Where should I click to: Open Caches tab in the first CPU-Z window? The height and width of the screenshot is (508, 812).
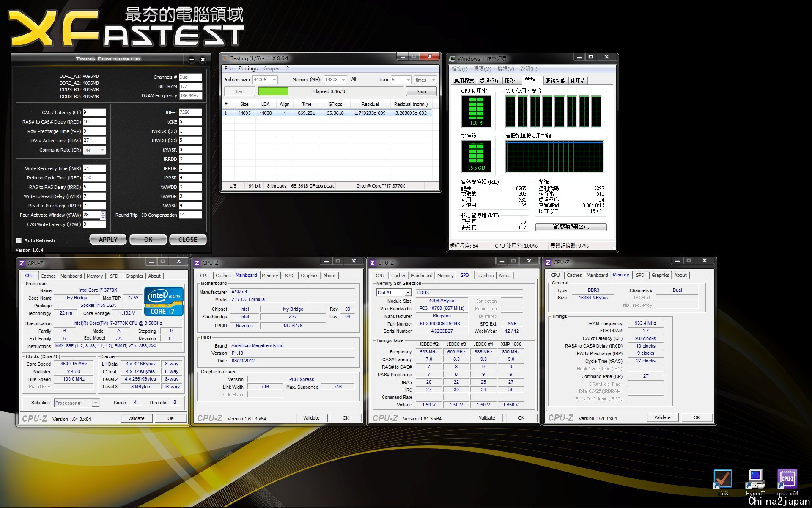(48, 276)
